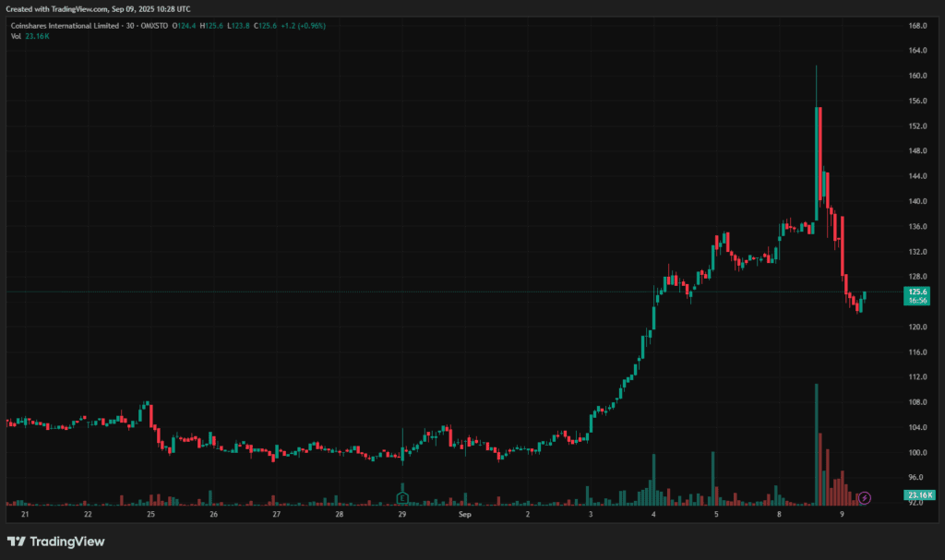Select the low value L123.8

[x=238, y=26]
